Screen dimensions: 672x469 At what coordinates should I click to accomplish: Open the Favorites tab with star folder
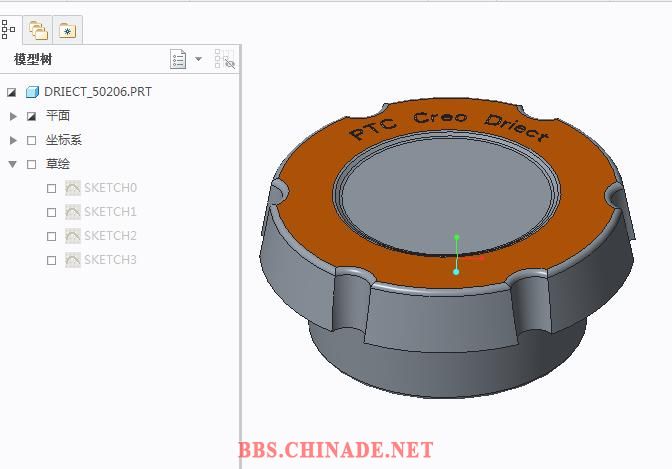[x=67, y=30]
